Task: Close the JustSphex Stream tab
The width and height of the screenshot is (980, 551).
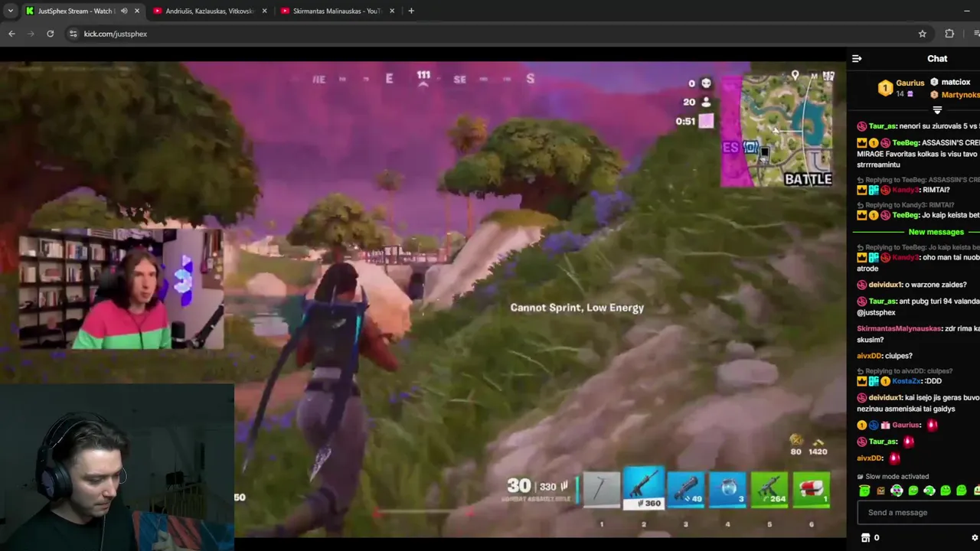Action: (x=137, y=11)
